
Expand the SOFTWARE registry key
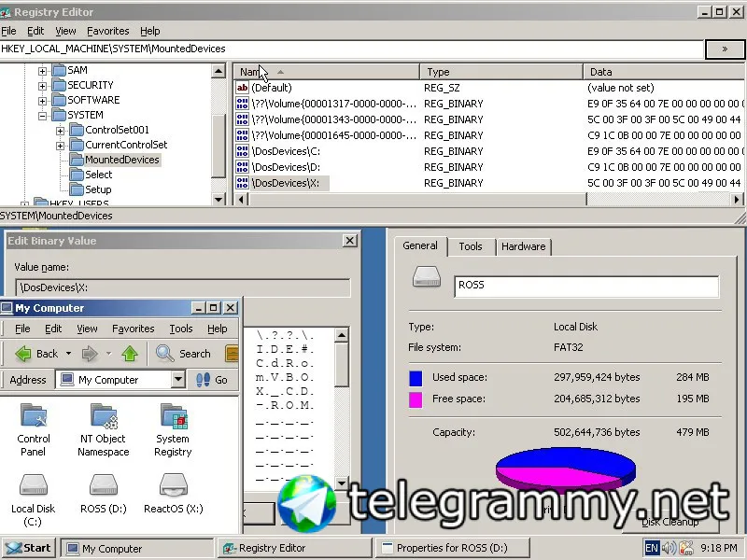[x=42, y=101]
